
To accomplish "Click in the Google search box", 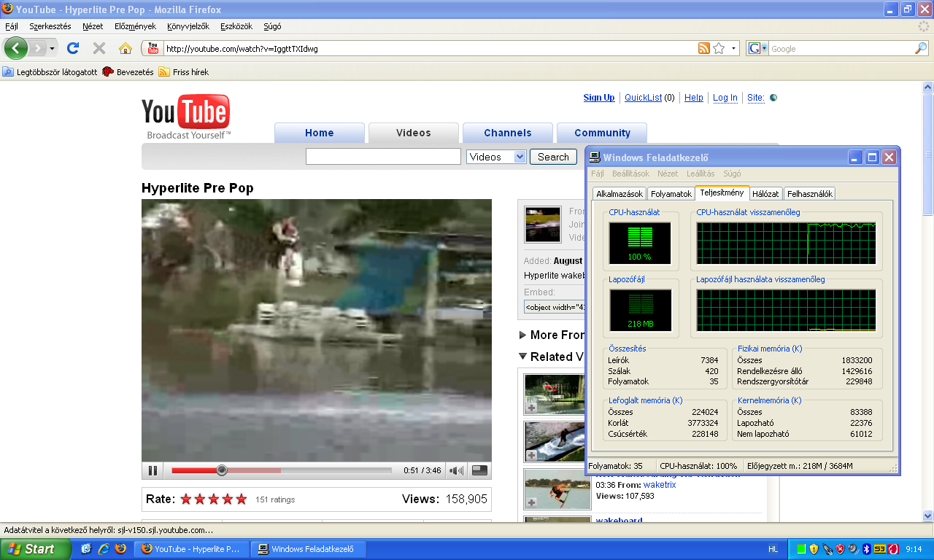I will click(x=842, y=49).
